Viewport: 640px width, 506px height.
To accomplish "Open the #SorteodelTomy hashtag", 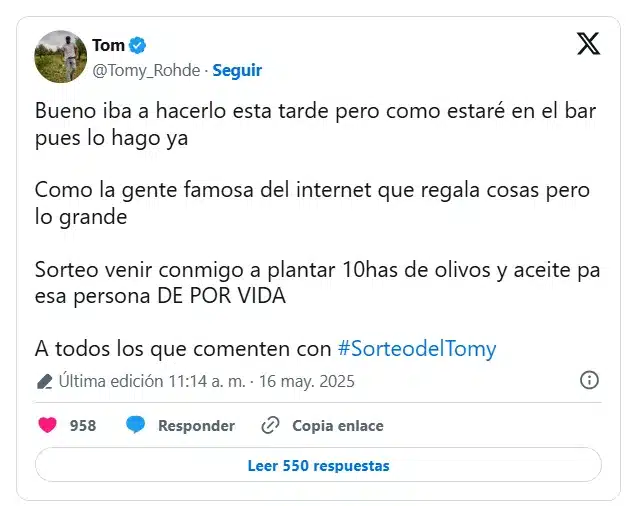I will pyautogui.click(x=416, y=348).
